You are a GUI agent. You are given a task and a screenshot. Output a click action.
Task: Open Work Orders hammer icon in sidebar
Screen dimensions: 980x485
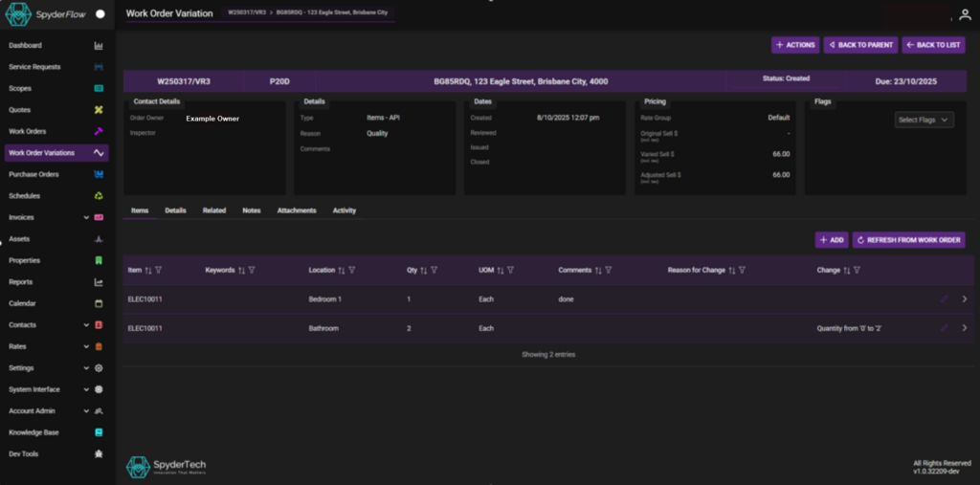pos(99,131)
